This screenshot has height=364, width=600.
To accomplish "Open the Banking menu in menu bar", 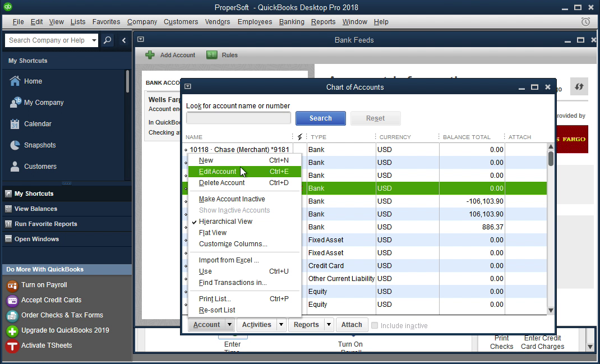I will pyautogui.click(x=292, y=22).
